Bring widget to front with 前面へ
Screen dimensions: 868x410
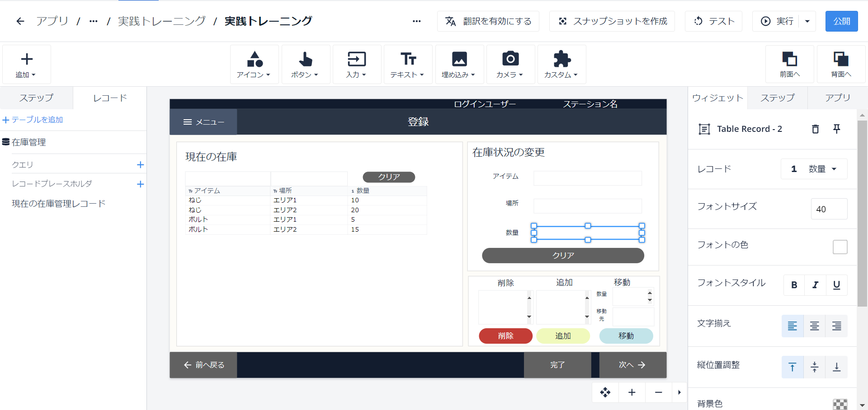[790, 64]
